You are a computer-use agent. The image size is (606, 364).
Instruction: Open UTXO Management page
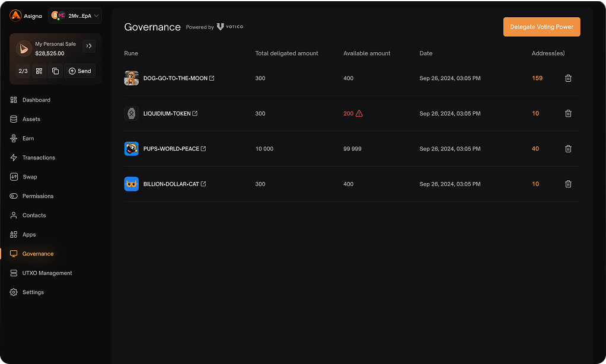click(x=47, y=273)
